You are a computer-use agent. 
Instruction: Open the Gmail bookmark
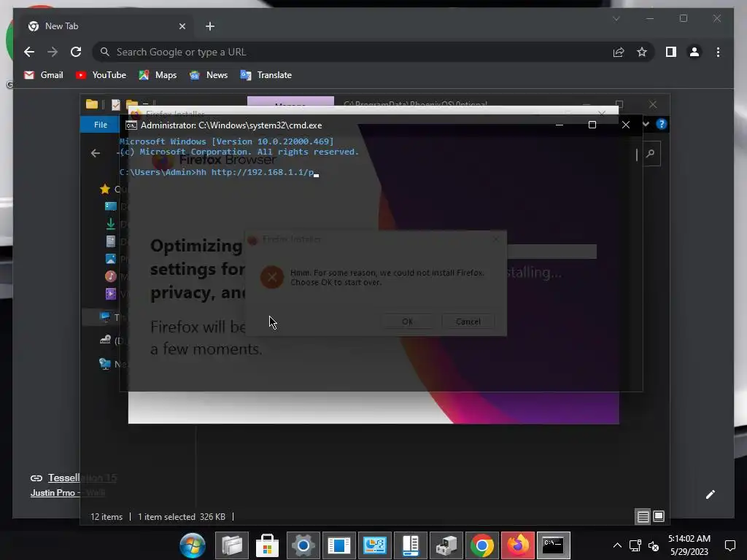44,75
